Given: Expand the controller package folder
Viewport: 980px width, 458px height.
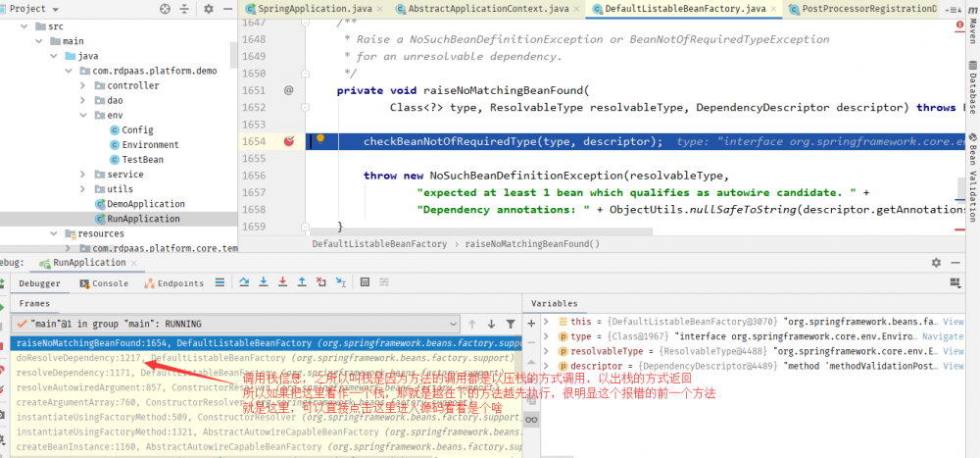Looking at the screenshot, I should (84, 85).
